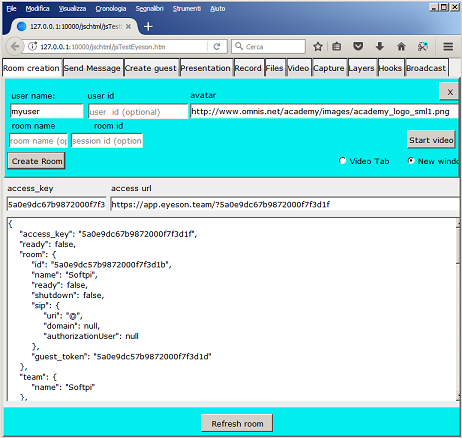
Task: Click the room name input field
Action: coord(38,141)
